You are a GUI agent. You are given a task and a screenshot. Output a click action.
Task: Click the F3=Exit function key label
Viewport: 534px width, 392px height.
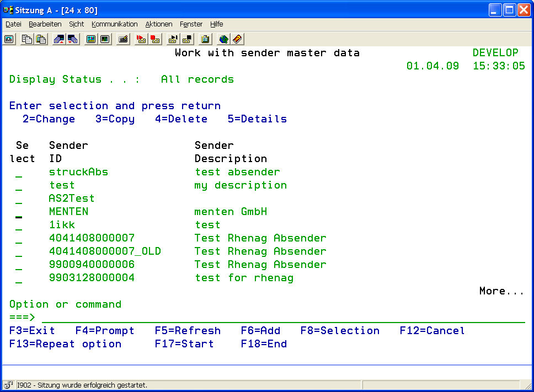(x=32, y=331)
